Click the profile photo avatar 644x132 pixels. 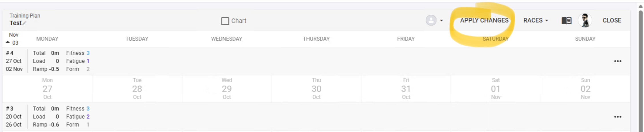(x=585, y=21)
